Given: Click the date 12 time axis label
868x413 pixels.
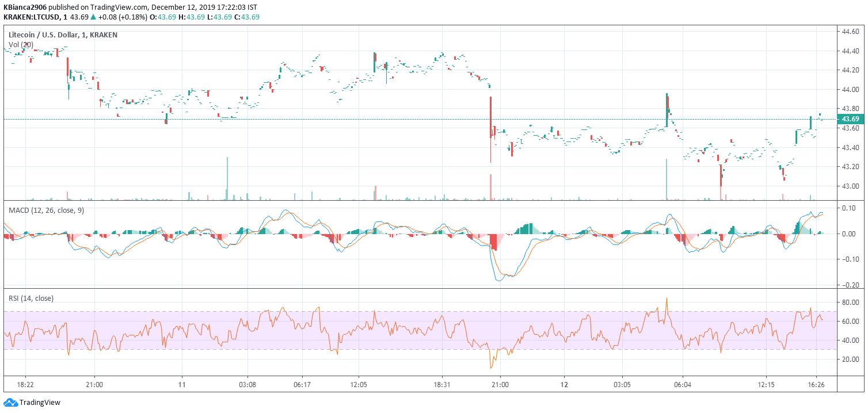Looking at the screenshot, I should point(565,384).
